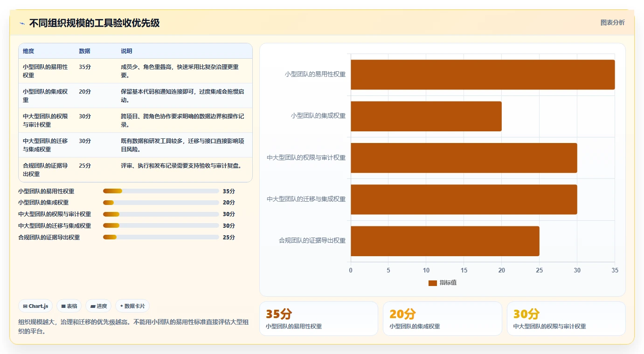This screenshot has height=354, width=644.
Task: Open the 20分 小型团队的集成权重 data card
Action: (x=443, y=319)
